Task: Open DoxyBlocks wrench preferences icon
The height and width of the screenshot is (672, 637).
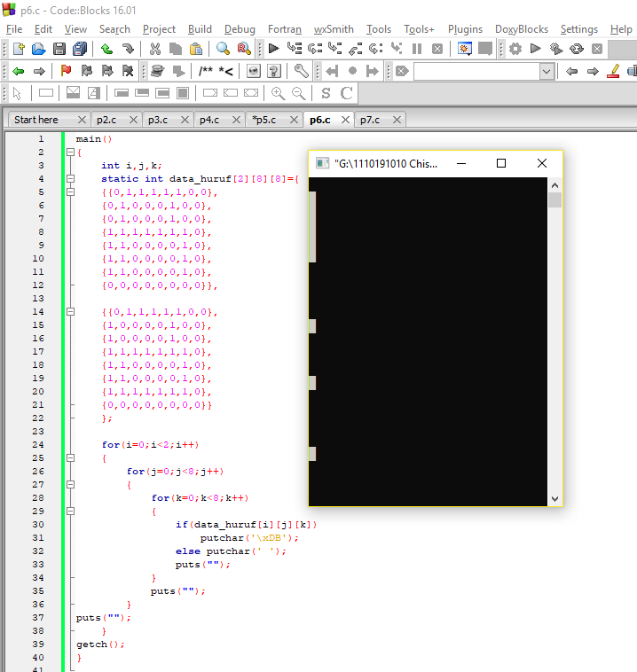Action: (301, 71)
